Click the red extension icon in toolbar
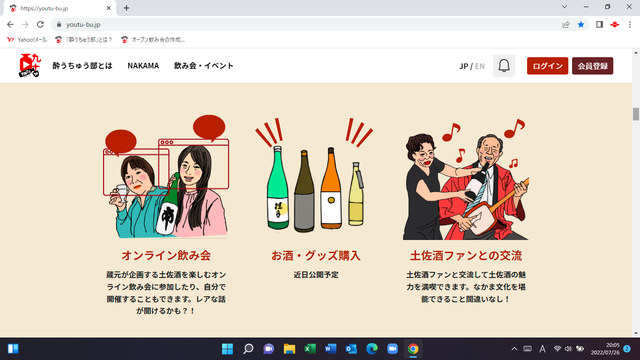 (x=615, y=24)
